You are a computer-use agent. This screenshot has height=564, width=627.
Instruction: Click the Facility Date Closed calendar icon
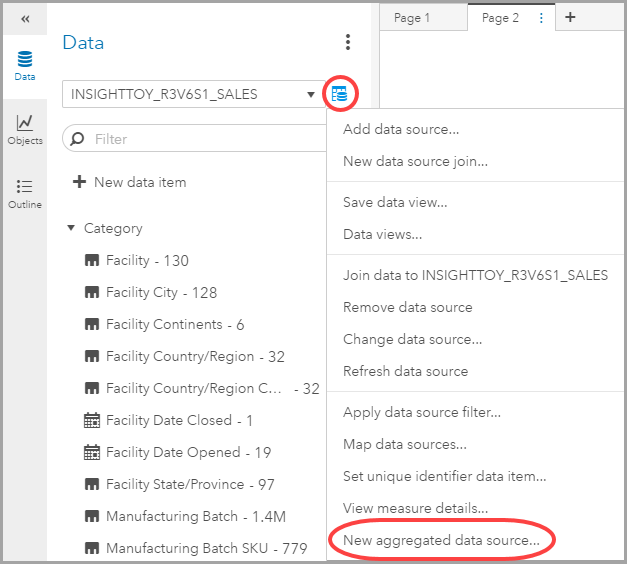pyautogui.click(x=92, y=421)
